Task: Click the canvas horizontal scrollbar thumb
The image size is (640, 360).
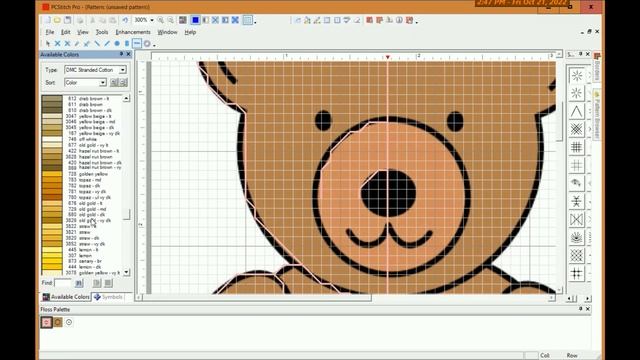Action: [x=257, y=298]
